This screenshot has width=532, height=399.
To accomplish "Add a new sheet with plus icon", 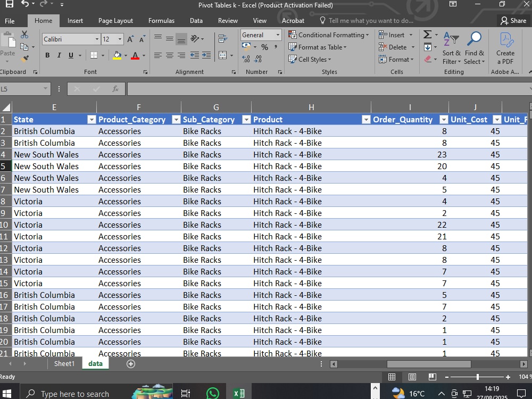I will coord(131,364).
